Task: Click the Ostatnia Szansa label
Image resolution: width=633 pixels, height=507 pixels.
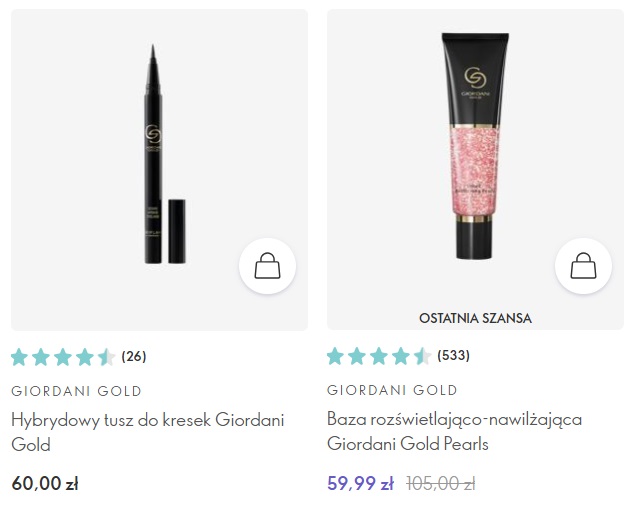Action: coord(475,318)
